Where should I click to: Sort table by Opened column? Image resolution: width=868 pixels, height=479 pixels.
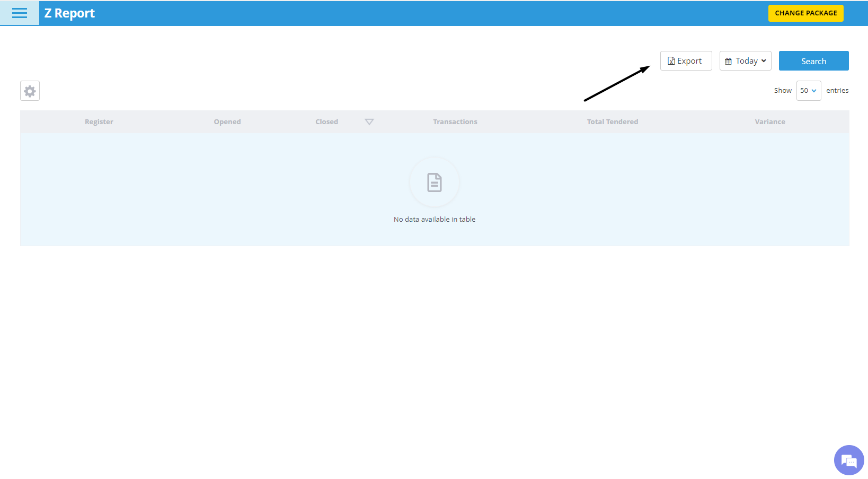tap(227, 121)
